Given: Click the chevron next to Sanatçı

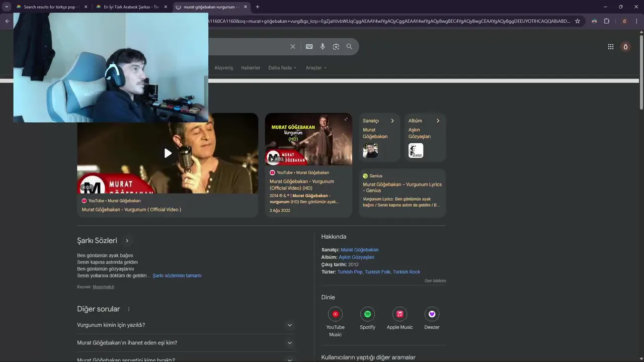Looking at the screenshot, I should 392,121.
